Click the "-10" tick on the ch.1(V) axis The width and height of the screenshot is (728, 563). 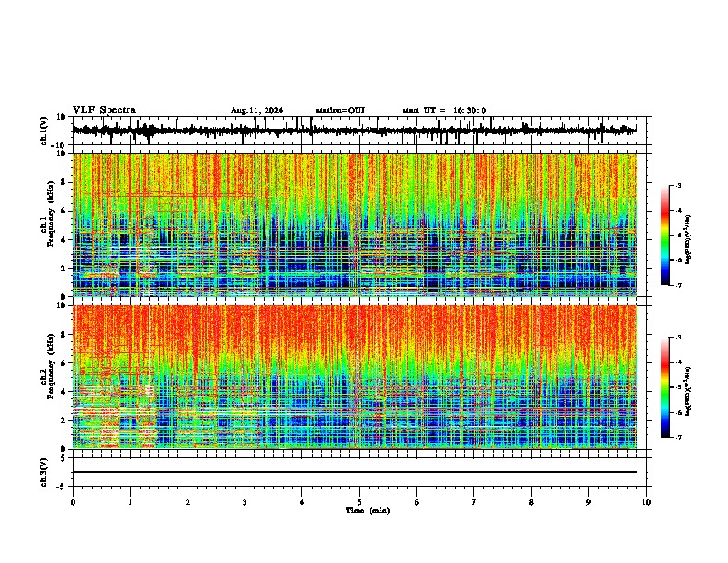pyautogui.click(x=60, y=145)
